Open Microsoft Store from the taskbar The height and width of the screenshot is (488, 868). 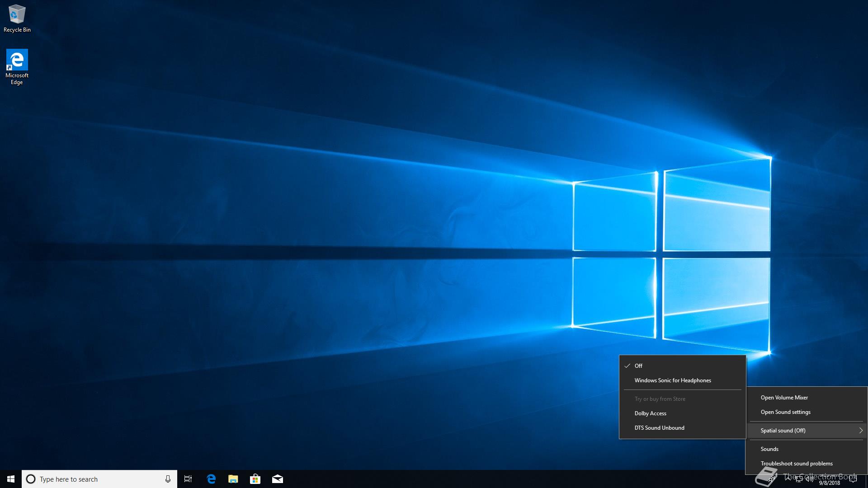click(x=255, y=479)
